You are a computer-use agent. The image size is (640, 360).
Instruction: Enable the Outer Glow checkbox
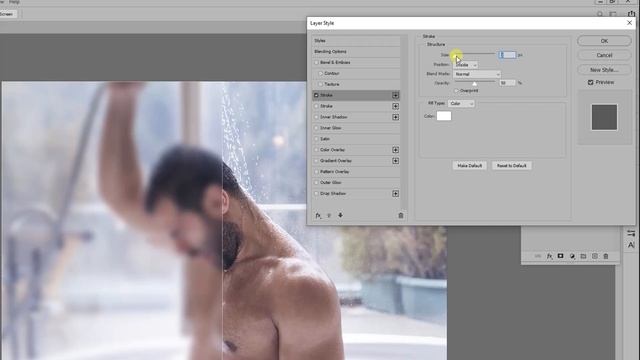(316, 183)
